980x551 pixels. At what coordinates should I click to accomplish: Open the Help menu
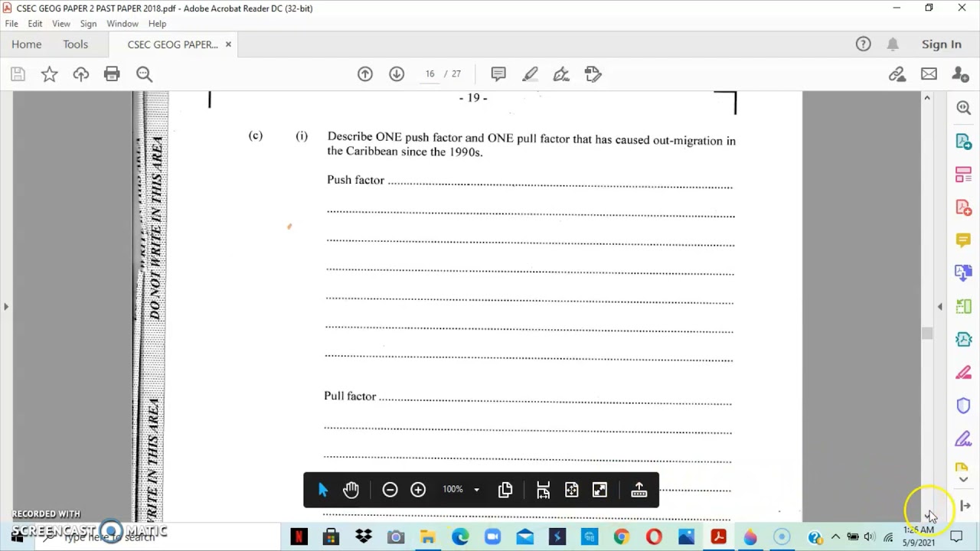tap(157, 24)
